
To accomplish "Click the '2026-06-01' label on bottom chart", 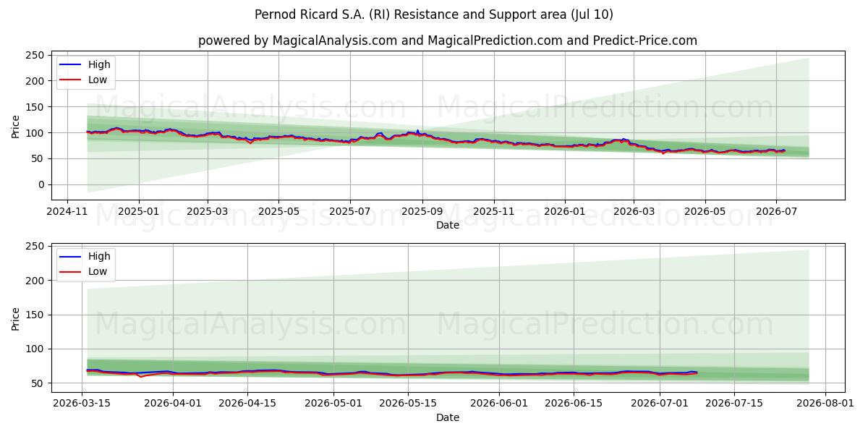I will 500,404.
